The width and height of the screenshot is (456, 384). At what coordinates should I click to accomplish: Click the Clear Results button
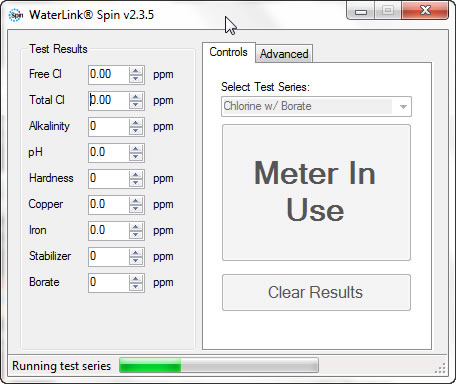(316, 292)
